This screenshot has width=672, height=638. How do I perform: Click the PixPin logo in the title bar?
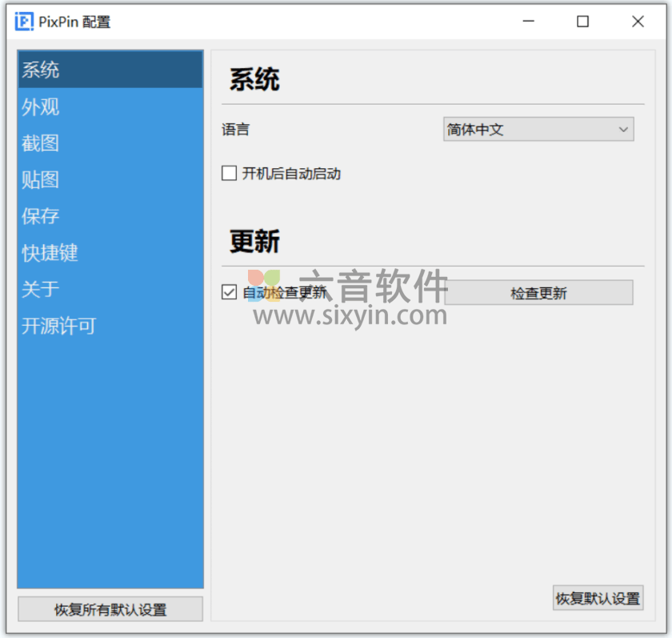pos(24,22)
